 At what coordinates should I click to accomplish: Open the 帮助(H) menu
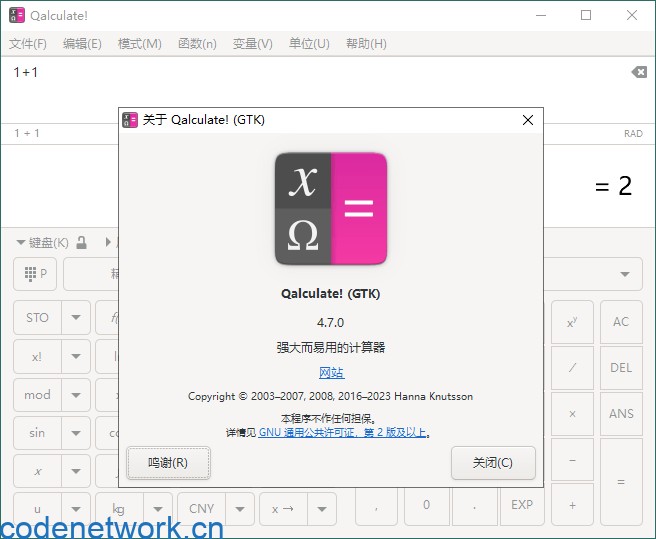366,44
